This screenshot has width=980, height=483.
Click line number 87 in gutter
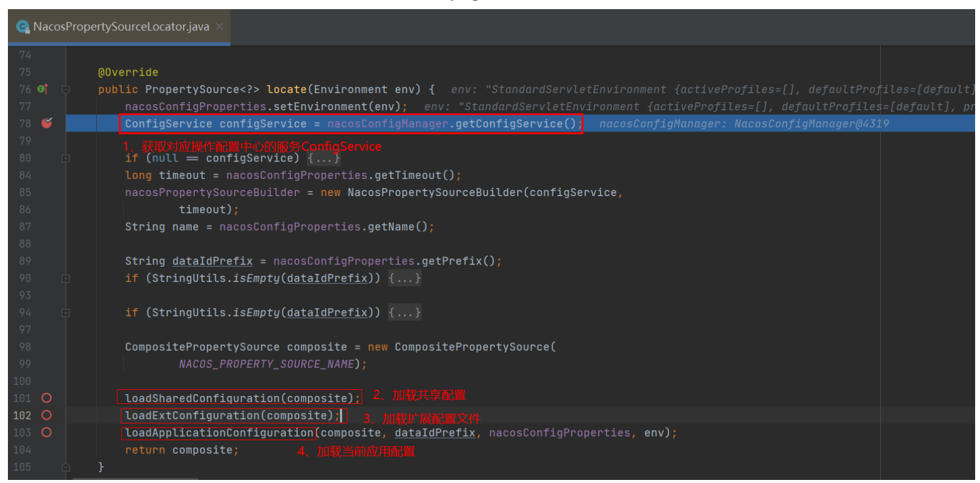[25, 227]
